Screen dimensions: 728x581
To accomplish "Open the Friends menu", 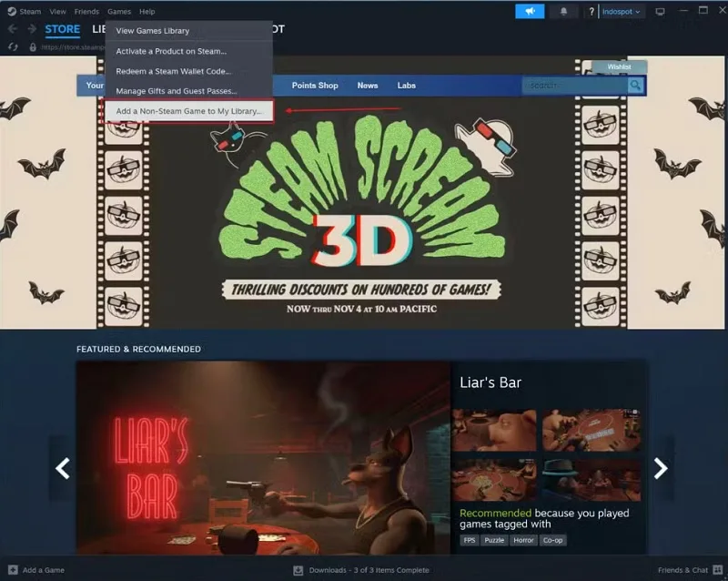I will (x=86, y=12).
